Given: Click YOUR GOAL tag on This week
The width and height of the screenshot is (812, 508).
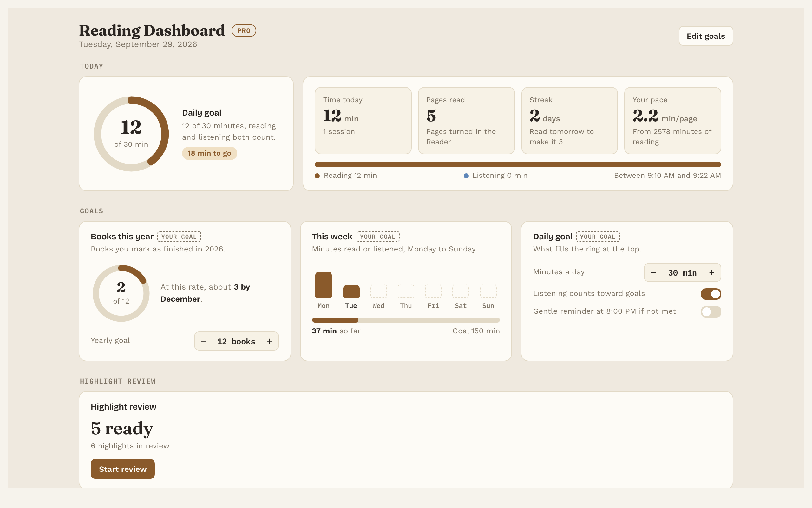Looking at the screenshot, I should (378, 237).
